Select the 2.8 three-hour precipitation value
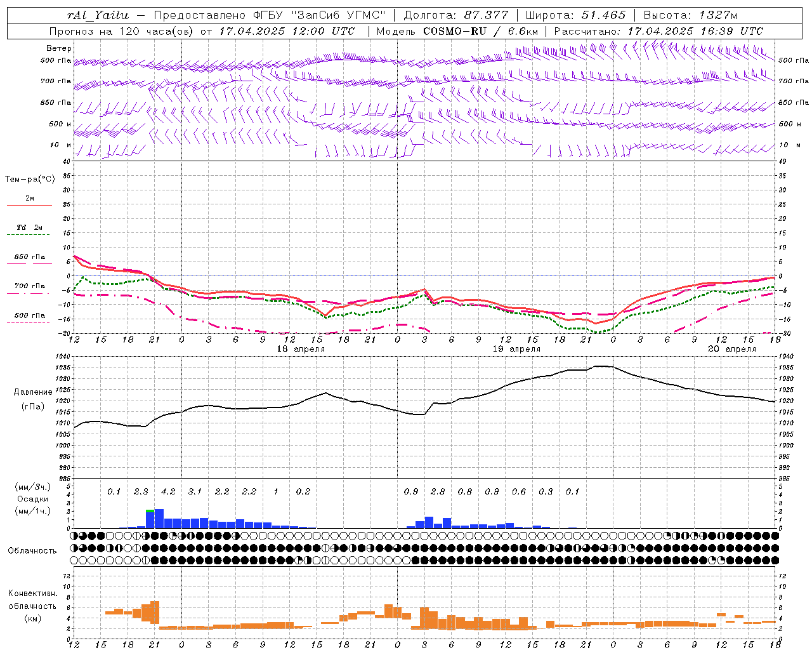812x650 pixels. 438,491
